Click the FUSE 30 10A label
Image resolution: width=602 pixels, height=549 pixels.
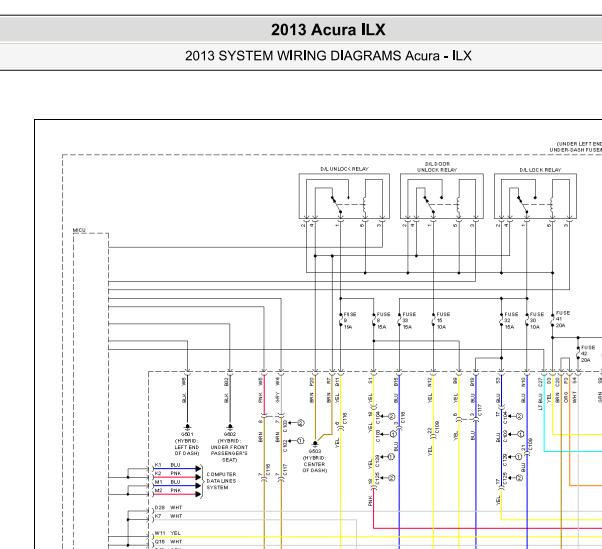[537, 321]
